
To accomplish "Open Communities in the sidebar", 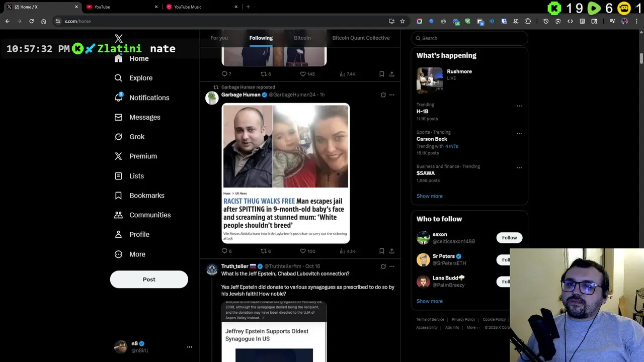I will click(x=142, y=215).
